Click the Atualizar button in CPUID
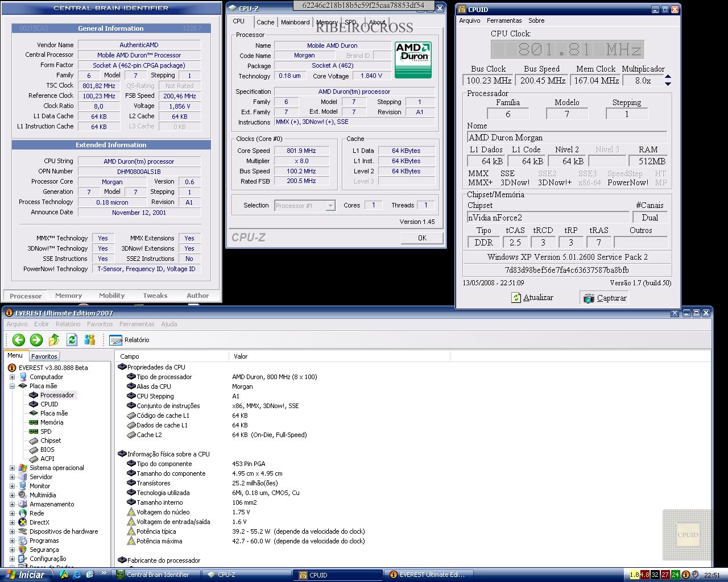Screen dimensions: 728x582 (x=532, y=297)
